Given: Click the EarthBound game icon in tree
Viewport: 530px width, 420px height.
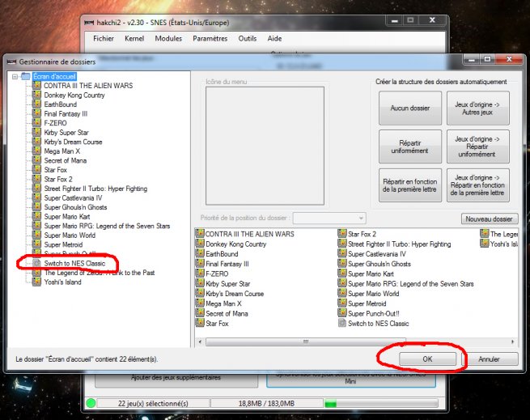Looking at the screenshot, I should tap(37, 104).
